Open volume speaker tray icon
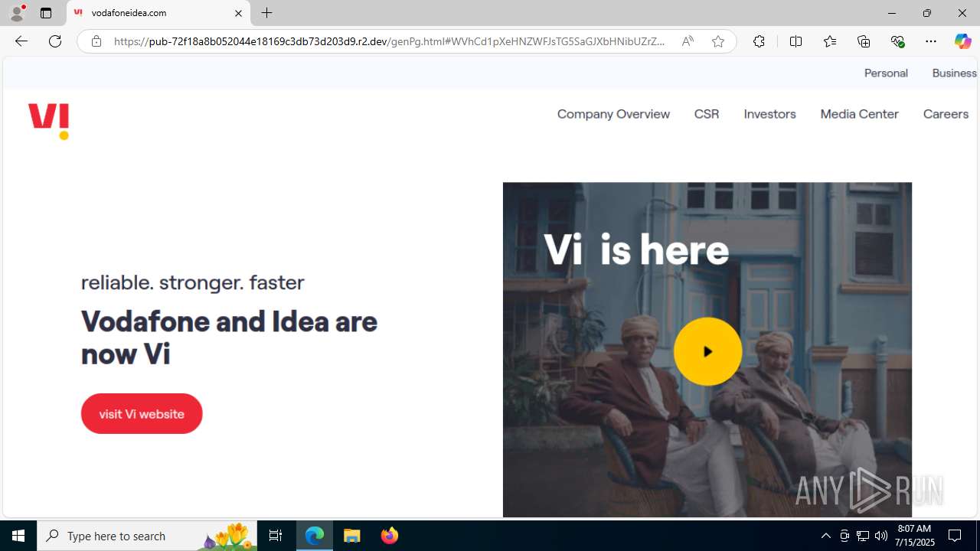980x551 pixels. coord(881,536)
